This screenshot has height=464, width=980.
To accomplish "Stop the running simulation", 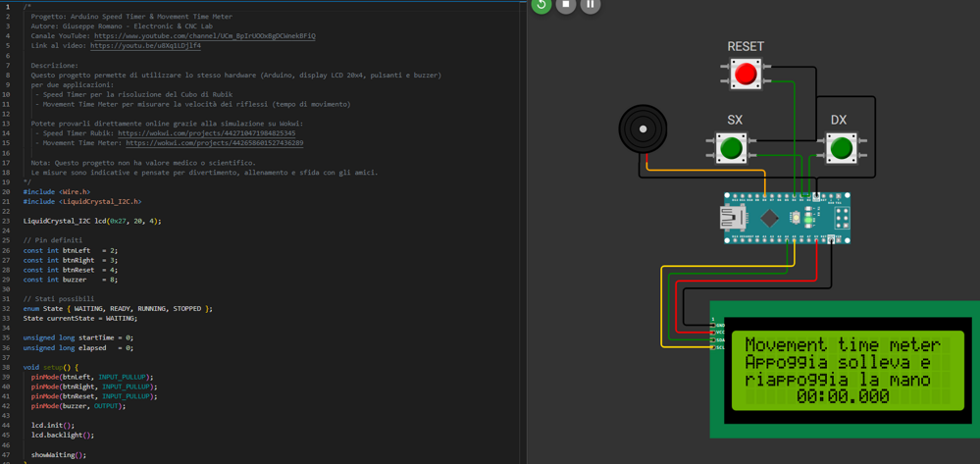I will [566, 5].
